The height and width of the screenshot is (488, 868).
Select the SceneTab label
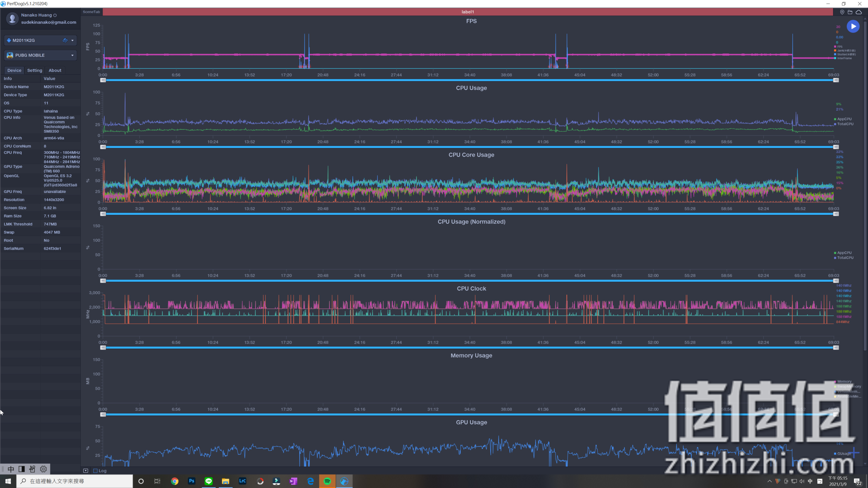(92, 12)
